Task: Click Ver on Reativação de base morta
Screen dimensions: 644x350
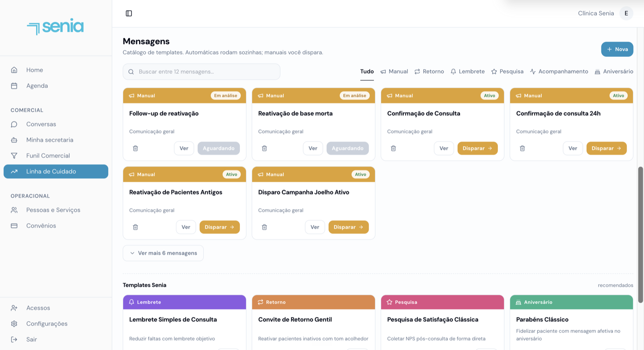Action: (x=313, y=148)
